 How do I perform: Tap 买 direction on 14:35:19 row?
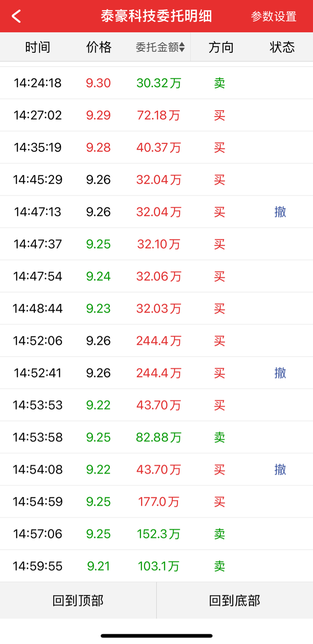coord(220,147)
